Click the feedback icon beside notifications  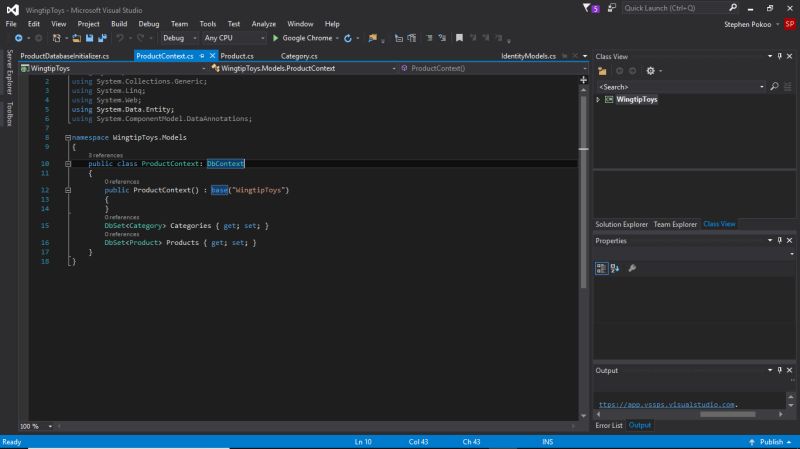611,8
